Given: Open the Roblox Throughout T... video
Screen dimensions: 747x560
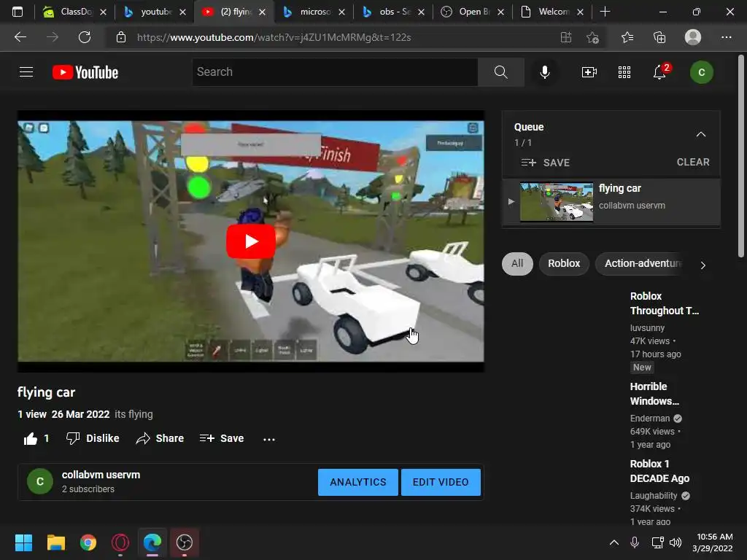Looking at the screenshot, I should 664,303.
